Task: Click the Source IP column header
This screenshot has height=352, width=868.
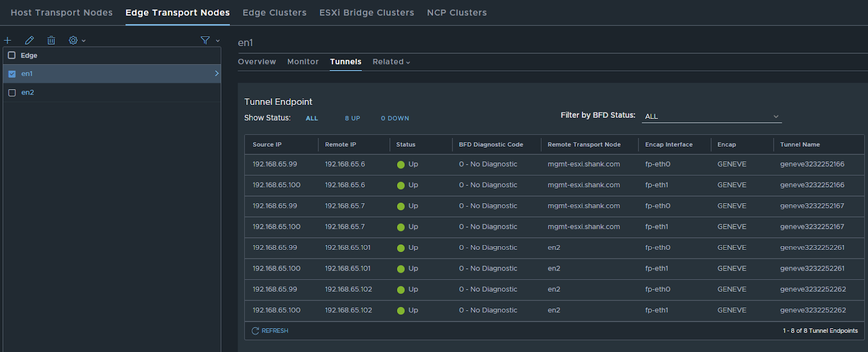Action: coord(267,144)
